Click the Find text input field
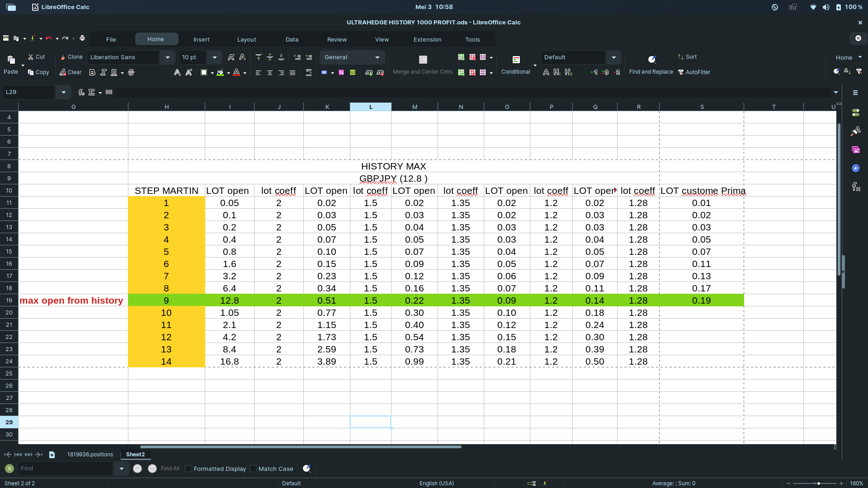868x488 pixels. point(65,469)
